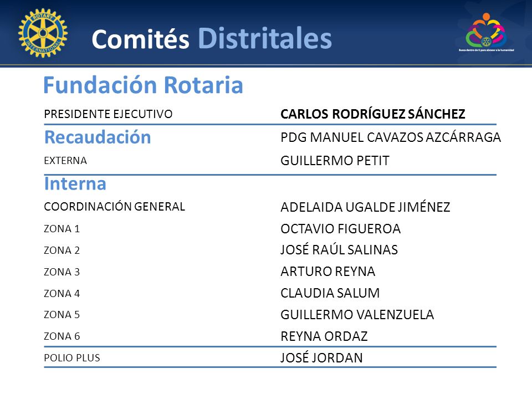Click the Recaudación section heading
This screenshot has height=399, width=532.
pos(98,137)
